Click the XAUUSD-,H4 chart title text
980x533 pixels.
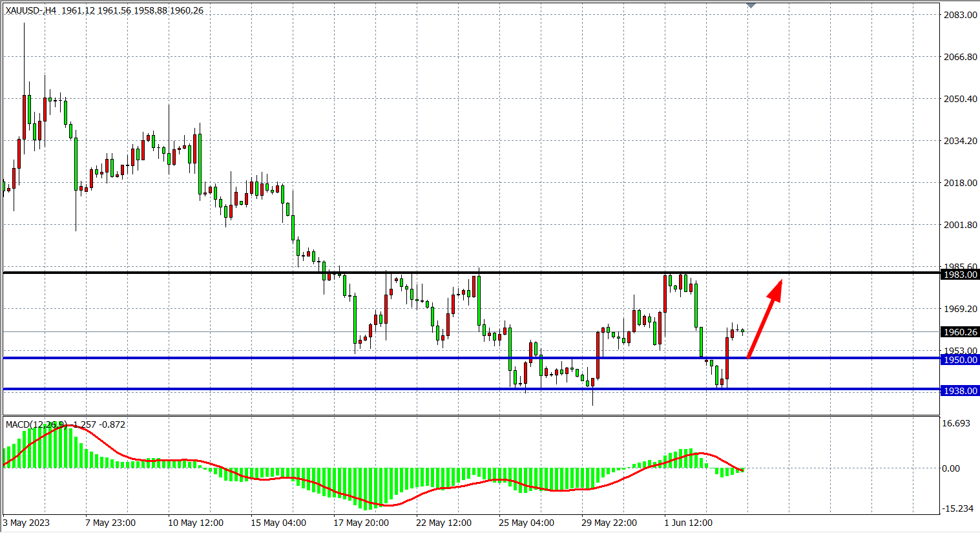click(31, 10)
